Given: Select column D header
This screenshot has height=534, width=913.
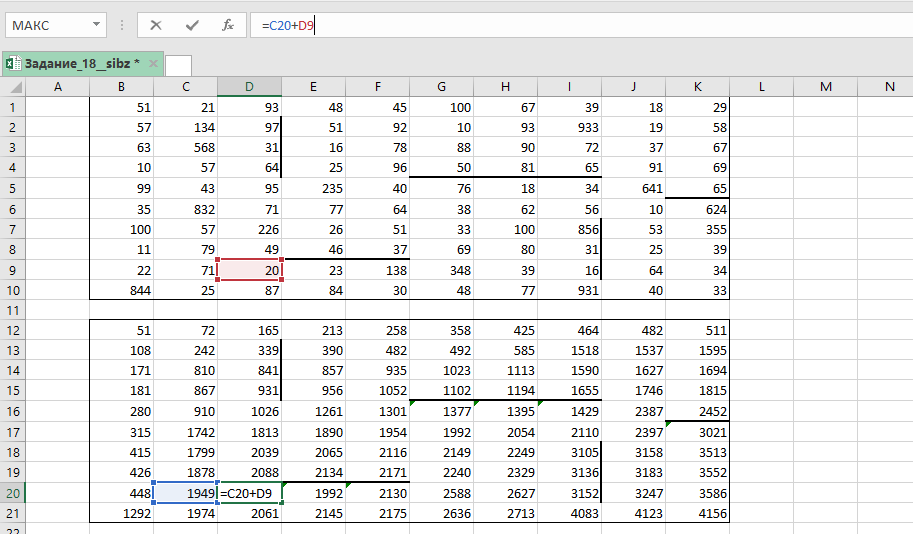Looking at the screenshot, I should coord(249,88).
